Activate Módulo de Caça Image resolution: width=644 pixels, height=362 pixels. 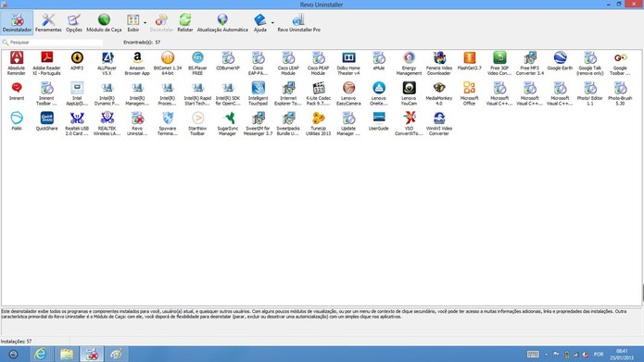click(x=104, y=22)
